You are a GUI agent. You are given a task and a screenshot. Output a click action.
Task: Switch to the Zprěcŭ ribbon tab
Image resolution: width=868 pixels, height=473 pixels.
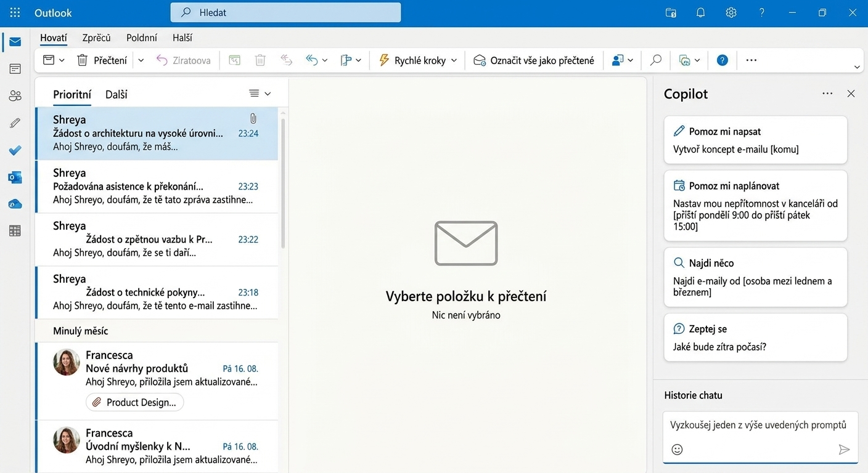tap(96, 38)
